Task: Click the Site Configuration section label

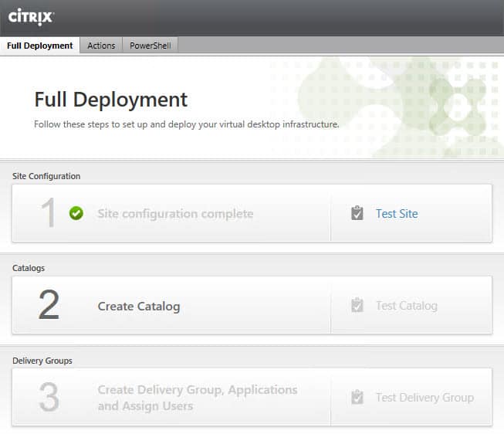Action: click(46, 176)
